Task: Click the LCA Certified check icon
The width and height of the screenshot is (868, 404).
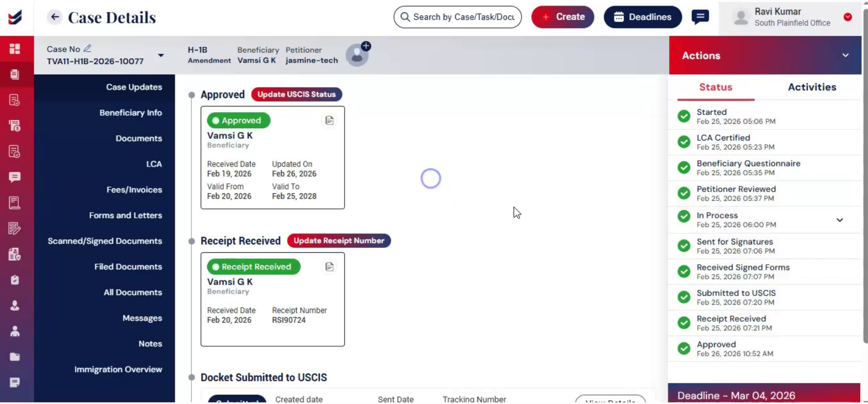Action: tap(684, 142)
